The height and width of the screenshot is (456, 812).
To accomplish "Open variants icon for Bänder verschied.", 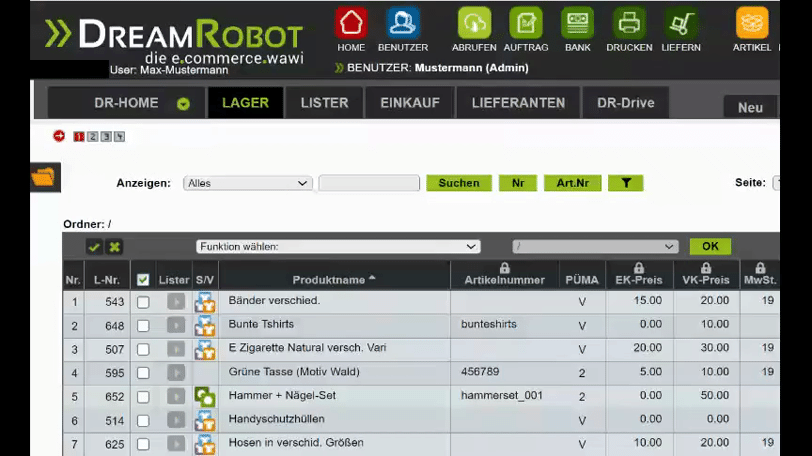I will (205, 302).
